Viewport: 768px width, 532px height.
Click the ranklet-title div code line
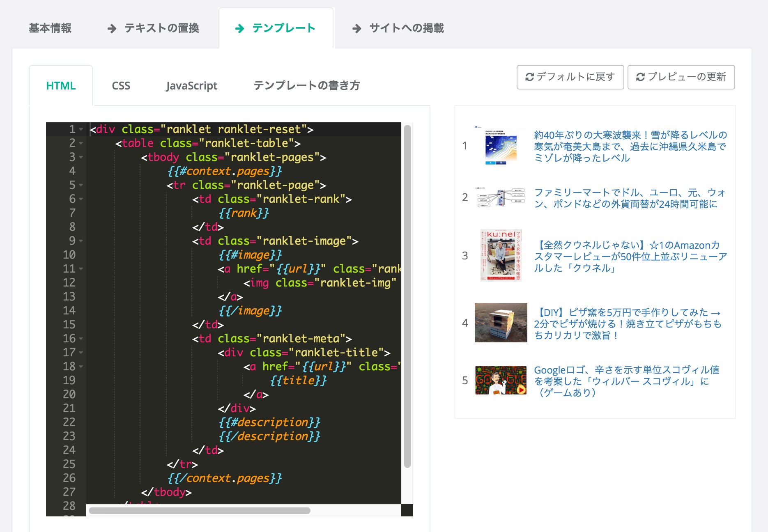point(304,353)
